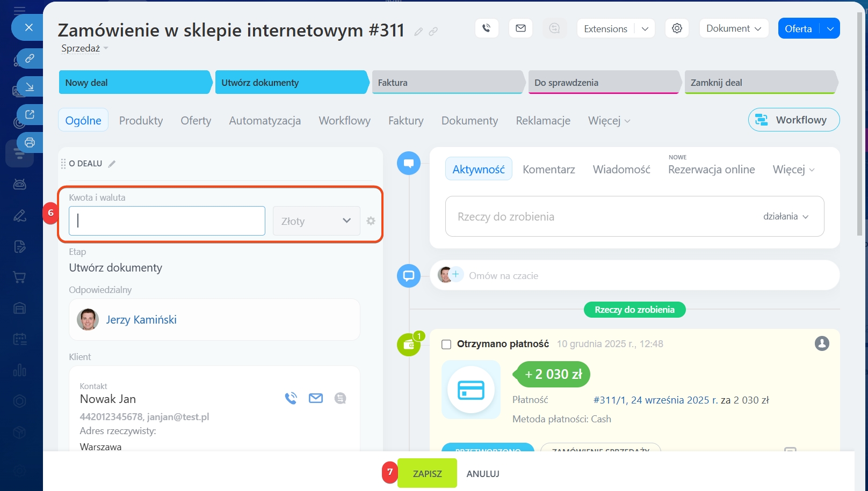Set the deal stage to Faktura

[x=447, y=83]
